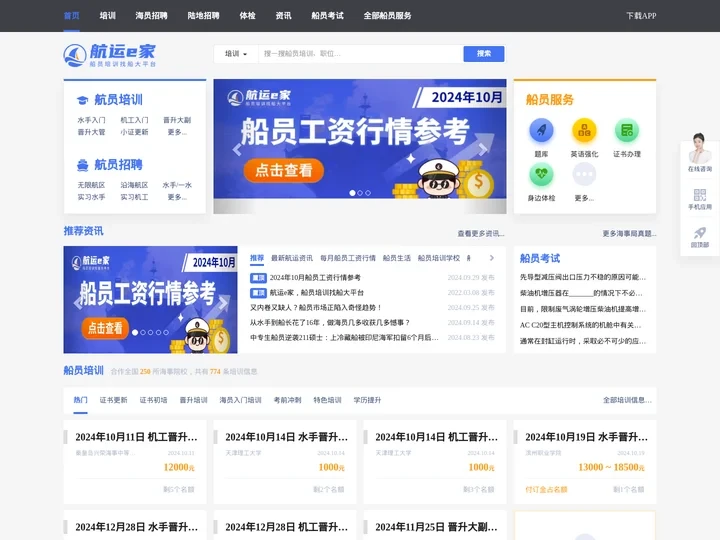Open 查看更多资讯 link
Screen dimensions: 720x540
(x=481, y=234)
